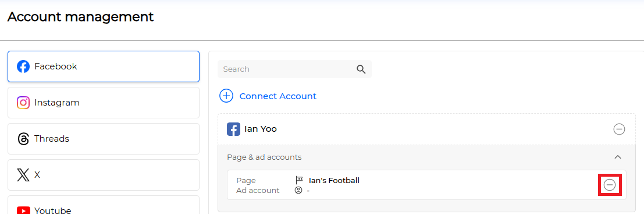This screenshot has width=644, height=214.
Task: Collapse Page & ad accounts chevron
Action: click(618, 157)
